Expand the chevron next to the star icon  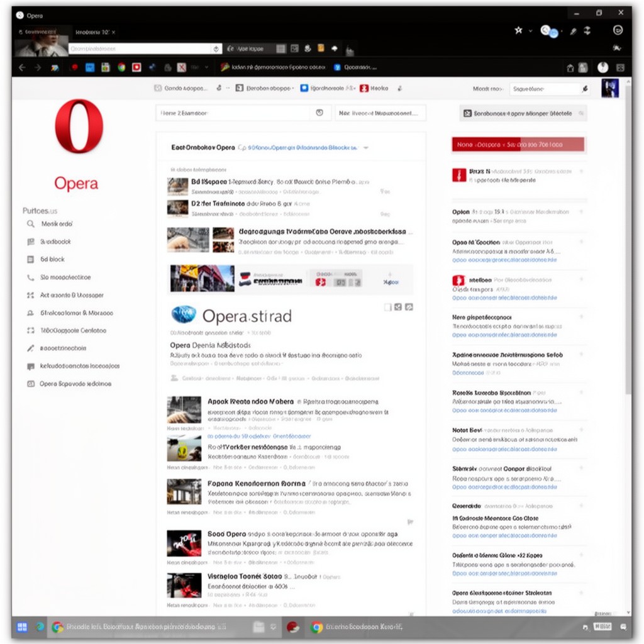point(530,31)
